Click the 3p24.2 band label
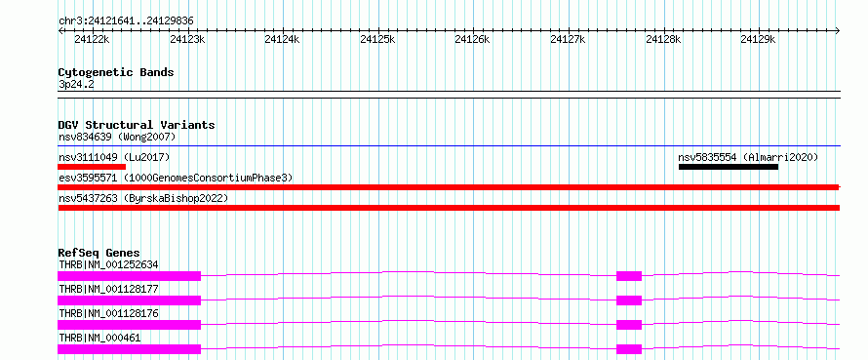868x360 pixels. tap(76, 85)
